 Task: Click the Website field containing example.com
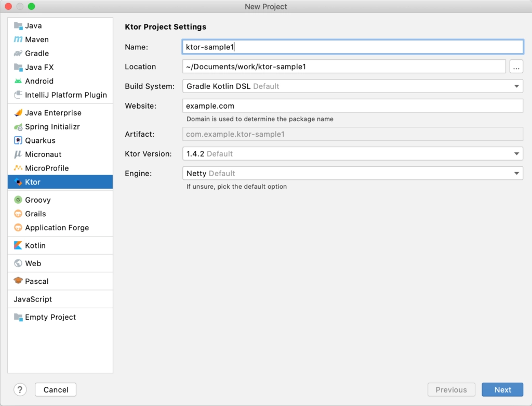(353, 106)
